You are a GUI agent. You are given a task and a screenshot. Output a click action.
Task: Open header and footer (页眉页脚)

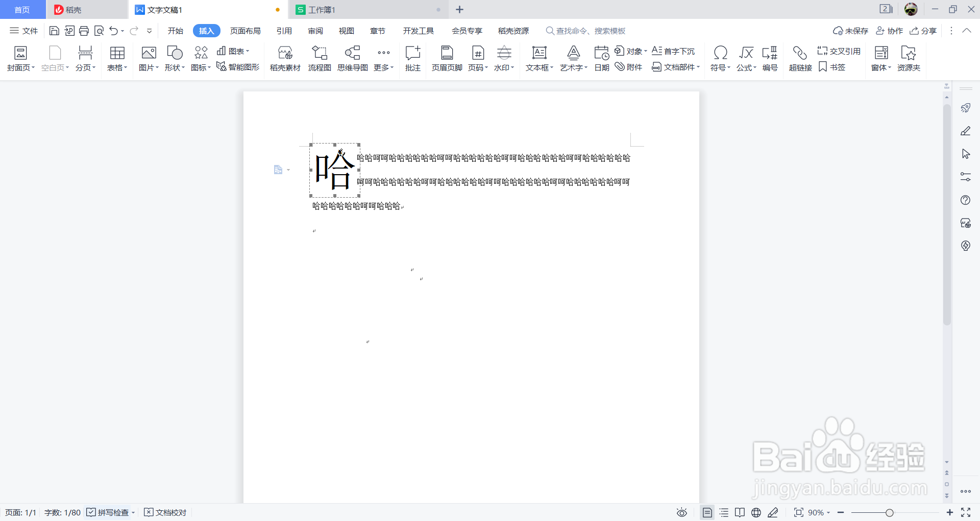click(447, 59)
